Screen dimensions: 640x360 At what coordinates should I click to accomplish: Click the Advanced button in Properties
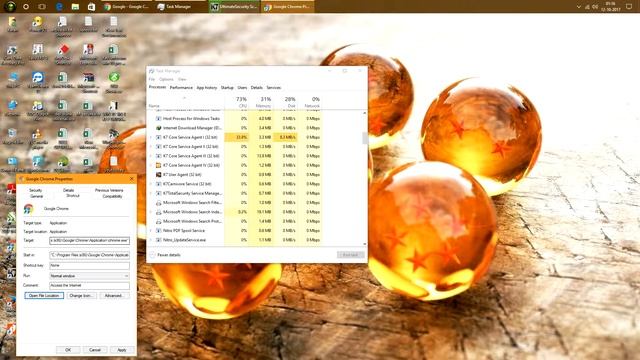pos(114,296)
